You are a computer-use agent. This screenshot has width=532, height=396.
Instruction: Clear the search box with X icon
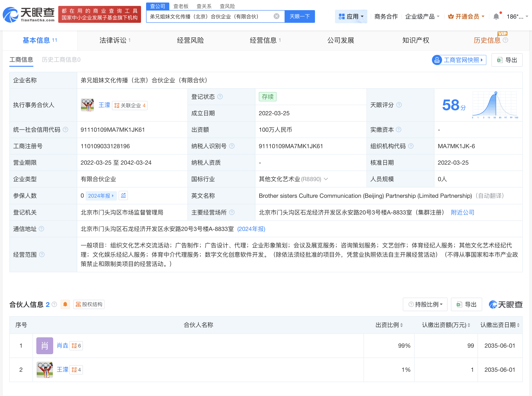point(276,16)
